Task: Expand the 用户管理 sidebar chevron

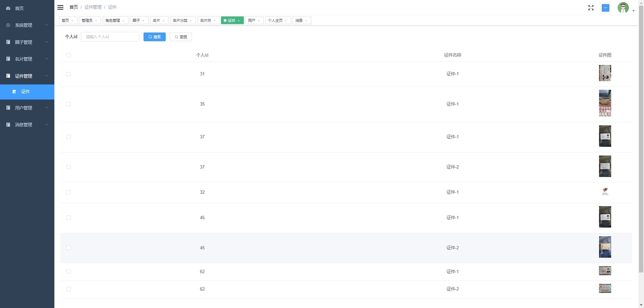Action: point(47,108)
